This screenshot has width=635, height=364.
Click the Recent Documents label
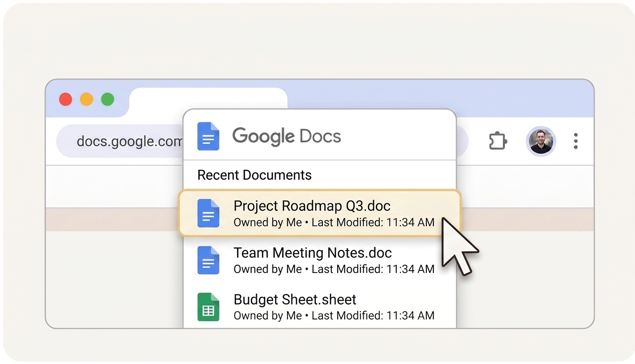[x=254, y=175]
